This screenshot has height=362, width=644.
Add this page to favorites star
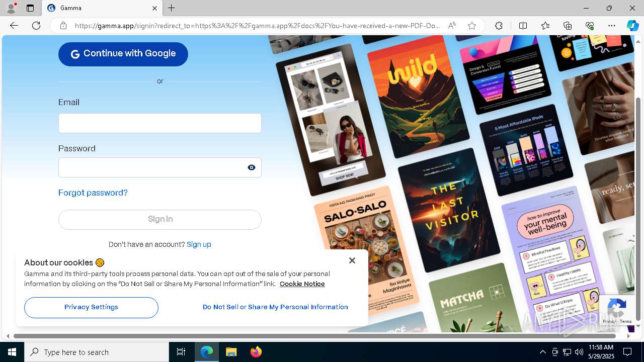[472, 26]
